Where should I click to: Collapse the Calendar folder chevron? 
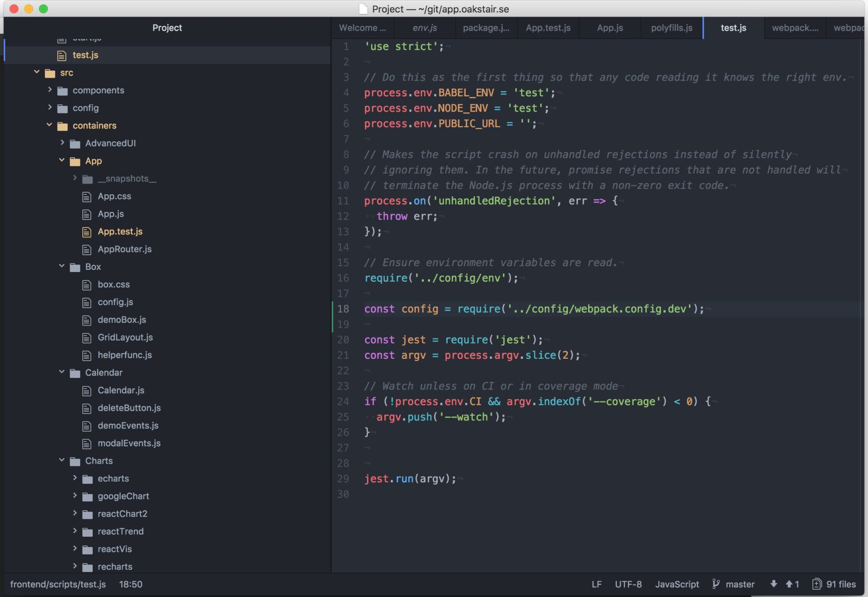click(62, 372)
